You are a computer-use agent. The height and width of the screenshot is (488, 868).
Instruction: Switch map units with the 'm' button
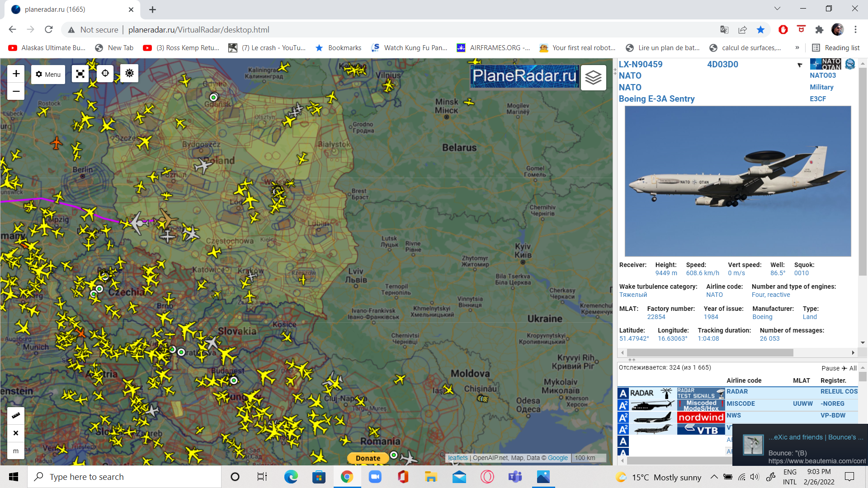(16, 450)
